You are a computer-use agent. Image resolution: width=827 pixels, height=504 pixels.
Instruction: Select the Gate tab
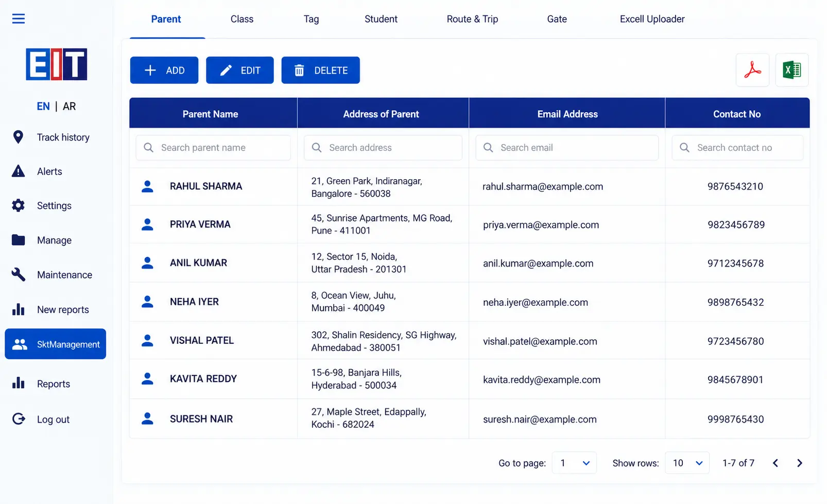(x=557, y=19)
